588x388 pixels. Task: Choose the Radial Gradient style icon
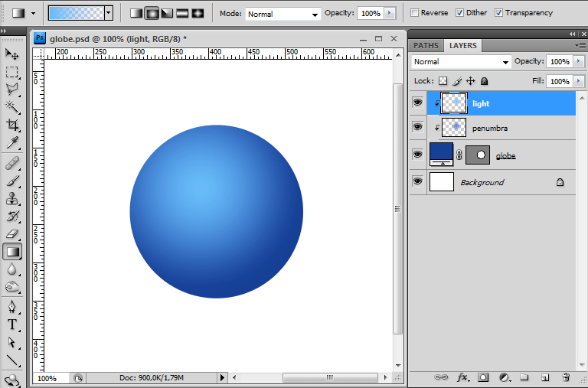(152, 13)
